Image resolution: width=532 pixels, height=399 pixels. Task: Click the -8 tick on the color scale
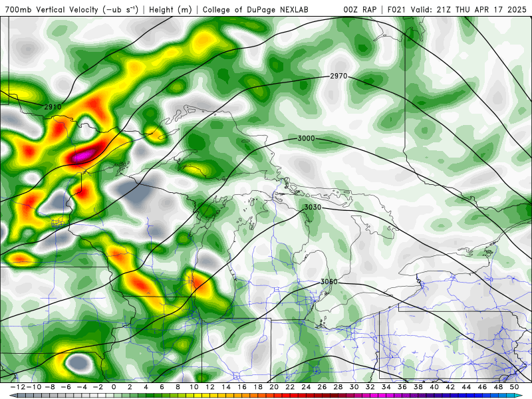(x=49, y=387)
